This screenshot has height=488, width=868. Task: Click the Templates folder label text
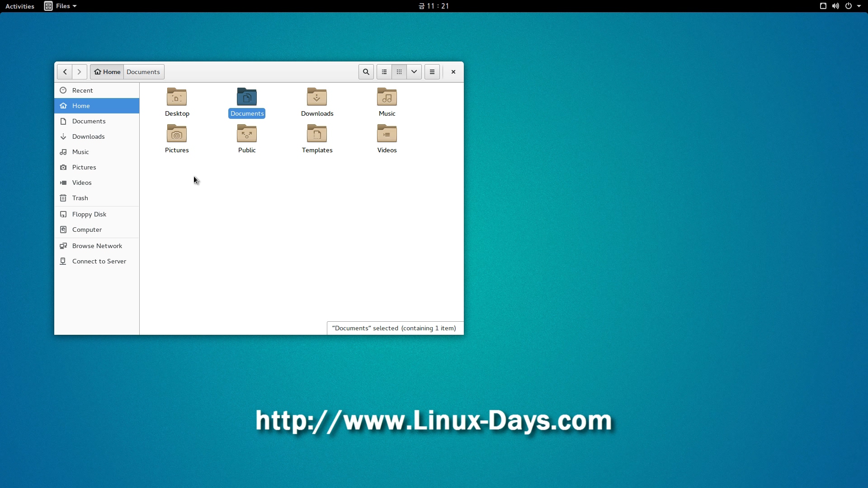tap(317, 150)
